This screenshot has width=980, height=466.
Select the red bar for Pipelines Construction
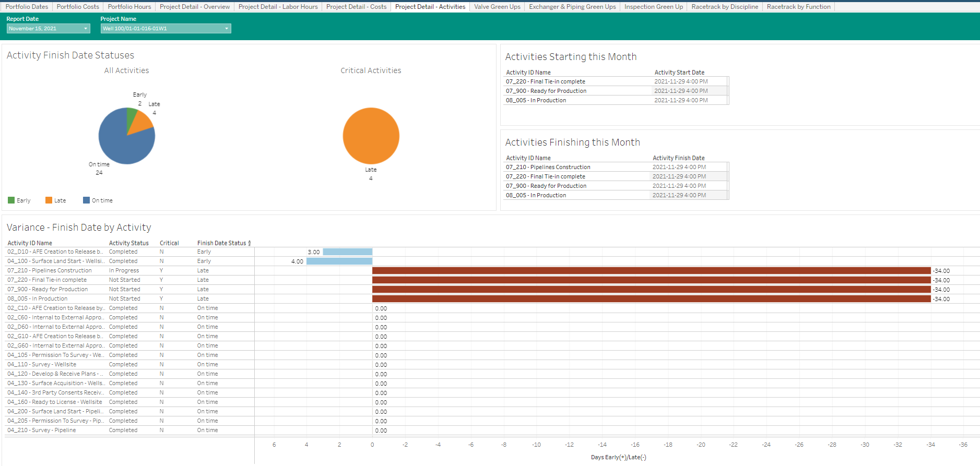tap(651, 271)
